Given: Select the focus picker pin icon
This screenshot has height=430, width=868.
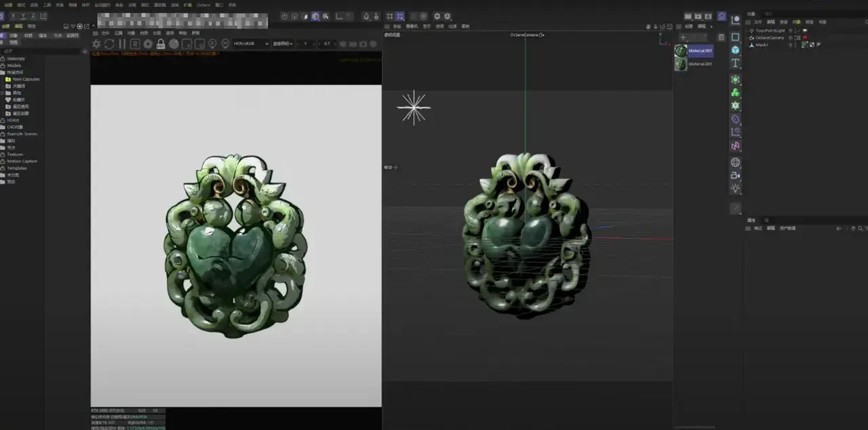Looking at the screenshot, I should pyautogui.click(x=214, y=43).
